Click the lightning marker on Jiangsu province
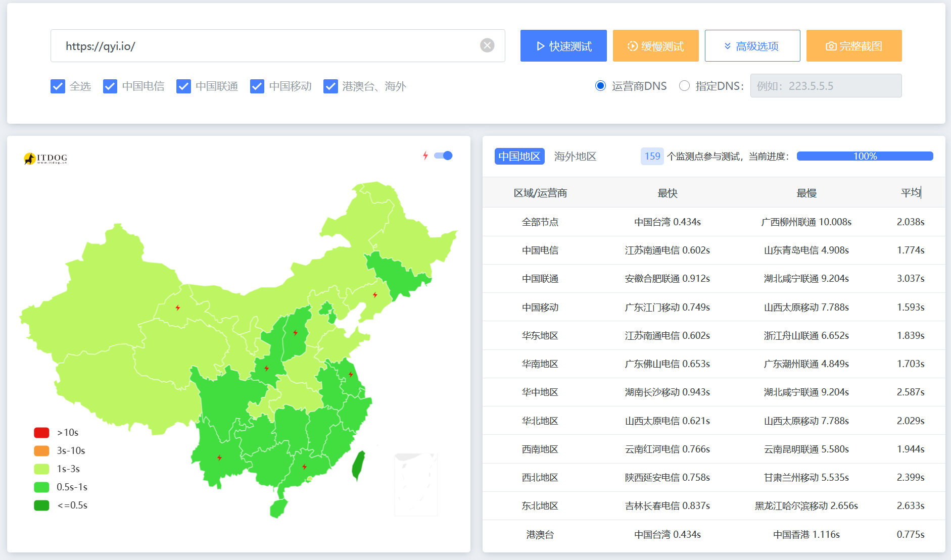The height and width of the screenshot is (560, 951). click(x=351, y=374)
